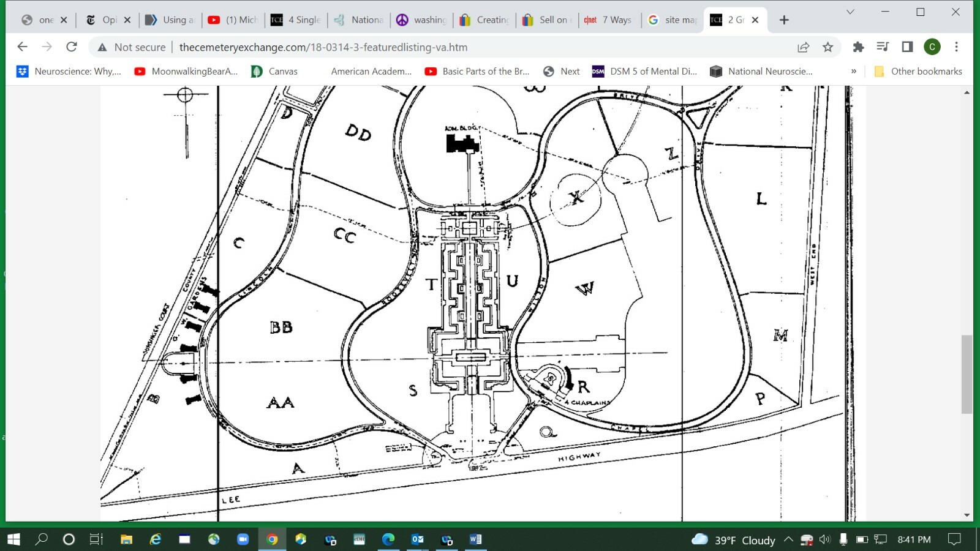
Task: Open the Canvas bookmark
Action: pos(274,72)
